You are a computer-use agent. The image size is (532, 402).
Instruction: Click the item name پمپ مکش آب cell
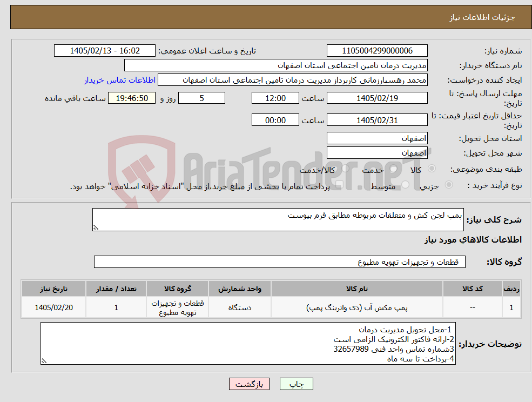pos(357,307)
